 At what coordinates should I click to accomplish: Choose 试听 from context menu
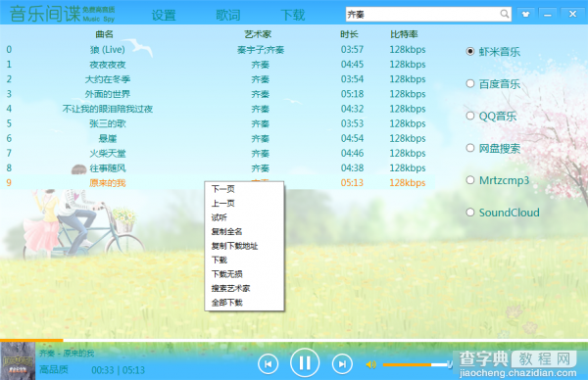click(244, 217)
